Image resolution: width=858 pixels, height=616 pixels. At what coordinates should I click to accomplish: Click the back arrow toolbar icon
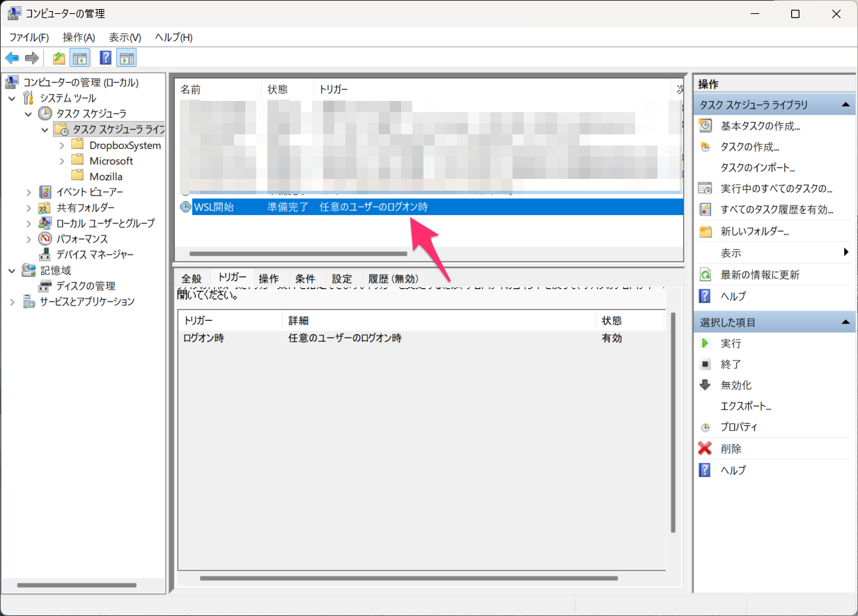pyautogui.click(x=12, y=58)
